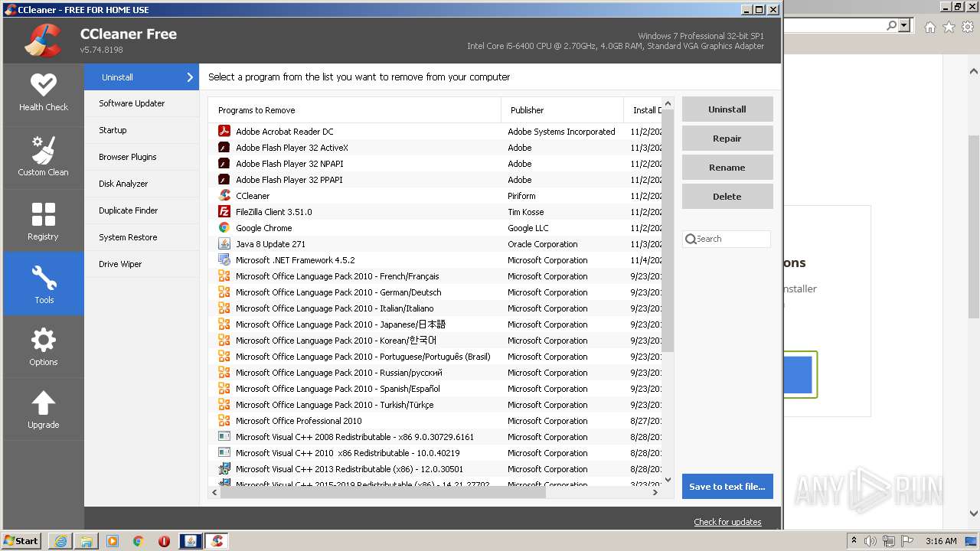Open Internet Explorer from the taskbar
This screenshot has width=980, height=551.
[x=60, y=541]
